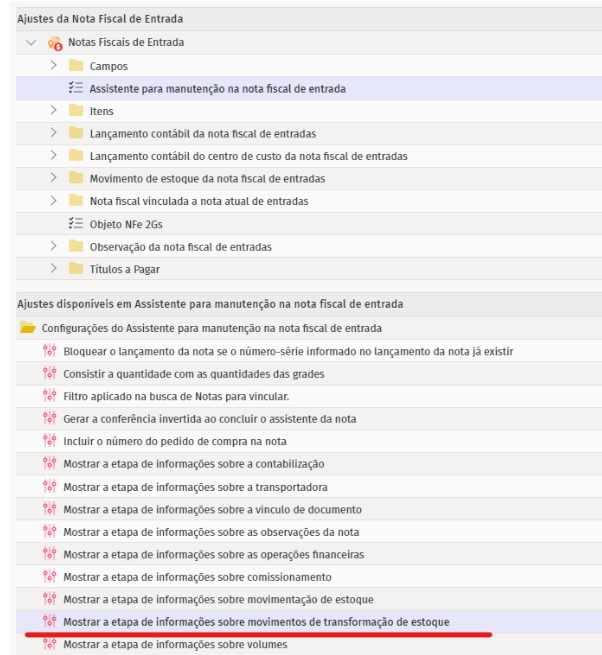This screenshot has width=602, height=655.
Task: Select Assistente para manutenção na nota fiscal
Action: coord(217,89)
